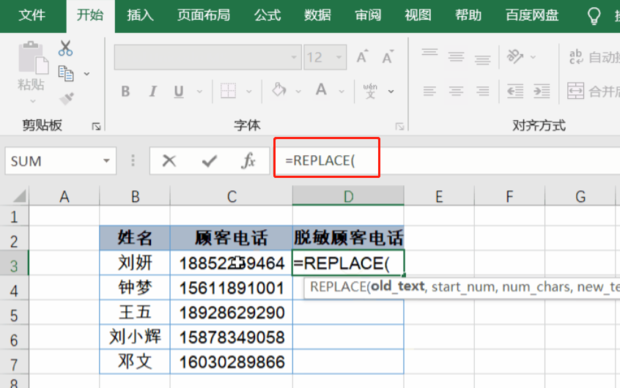The height and width of the screenshot is (388, 620).
Task: Toggle Bold formatting
Action: (x=125, y=91)
